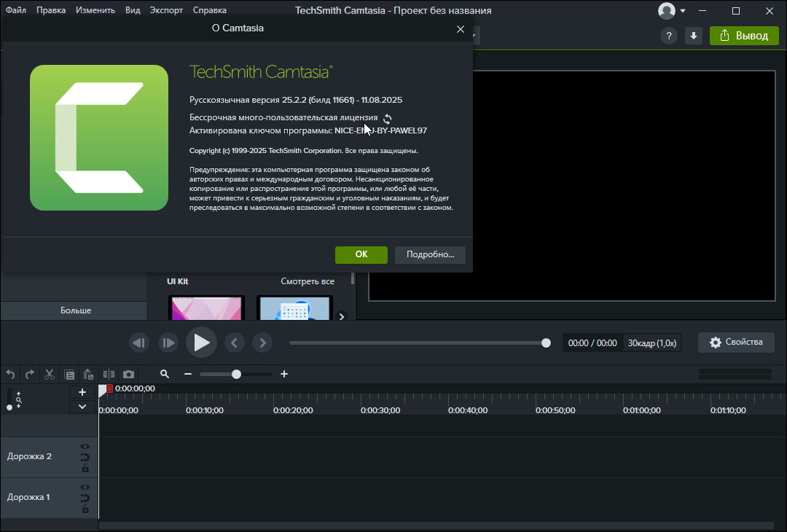Click the track height slider knob
The width and height of the screenshot is (787, 532).
9,407
